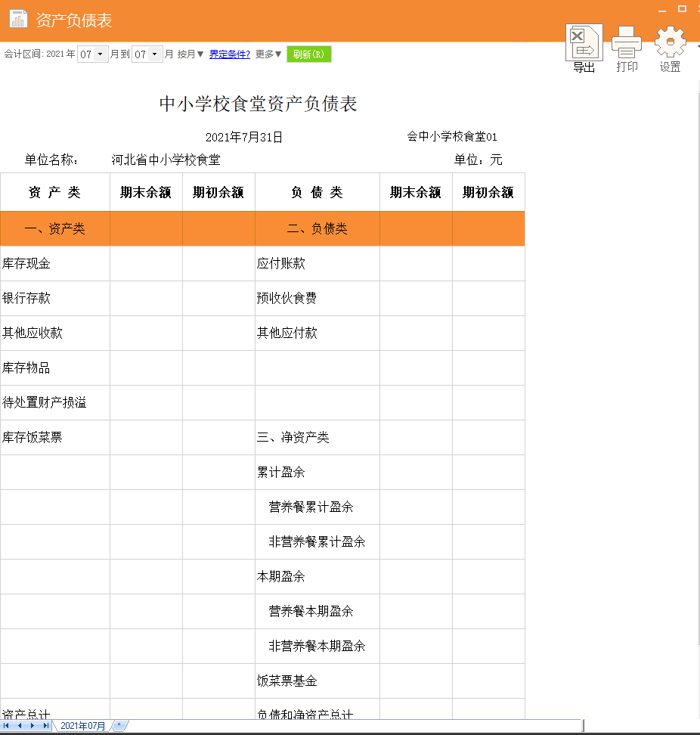Viewport: 700px width, 735px height.
Task: Click the asterisk tab to add a sheet
Action: coord(119,725)
